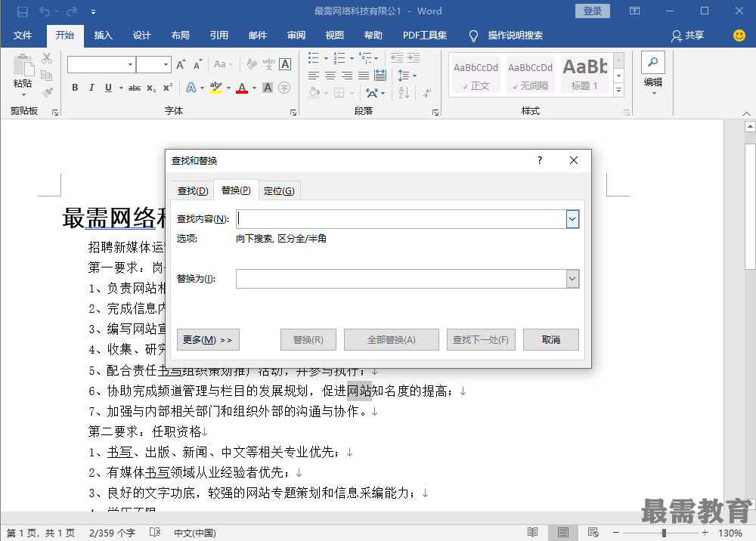Click the Phonetic Guide wén icon
This screenshot has width=756, height=541.
(268, 64)
